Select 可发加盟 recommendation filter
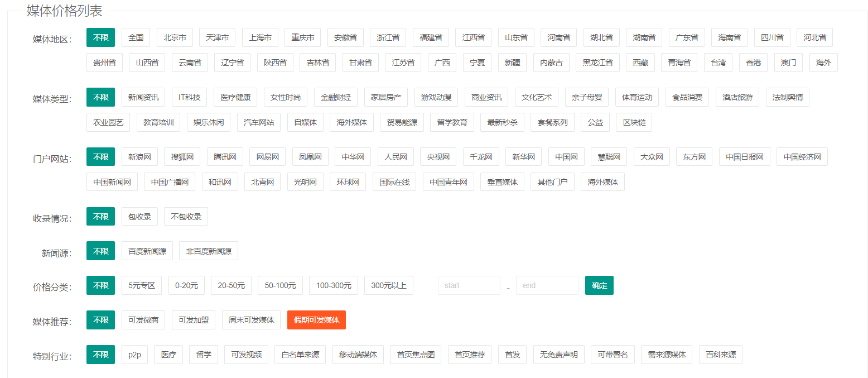 click(x=194, y=320)
